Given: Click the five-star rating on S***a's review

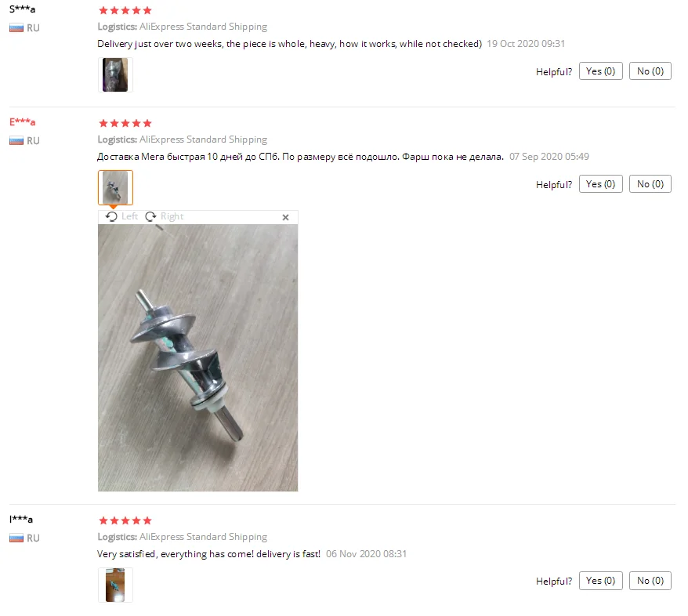Looking at the screenshot, I should pos(125,10).
